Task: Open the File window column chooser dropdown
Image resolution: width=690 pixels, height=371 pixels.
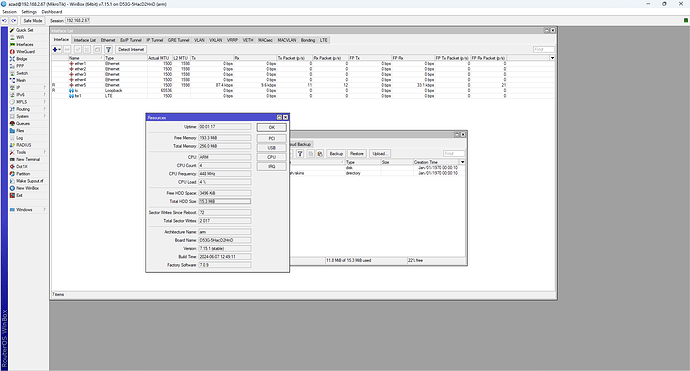Action: click(462, 162)
